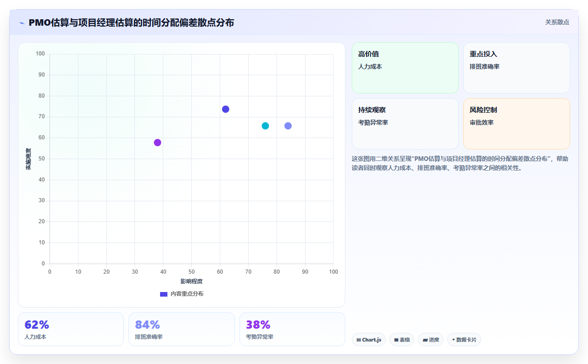Viewport: 588px width, 364px height.
Task: Click the 进度 tag chip
Action: (x=431, y=340)
